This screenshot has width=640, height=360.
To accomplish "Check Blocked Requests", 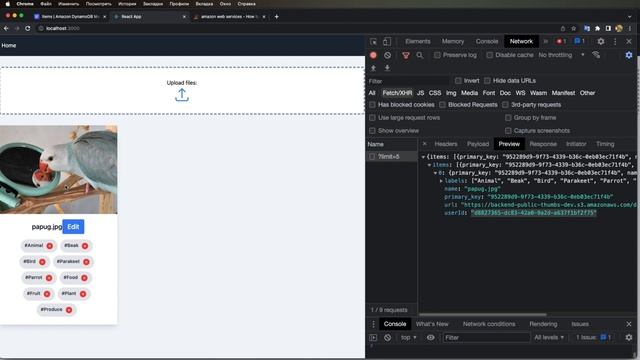I will pyautogui.click(x=442, y=105).
